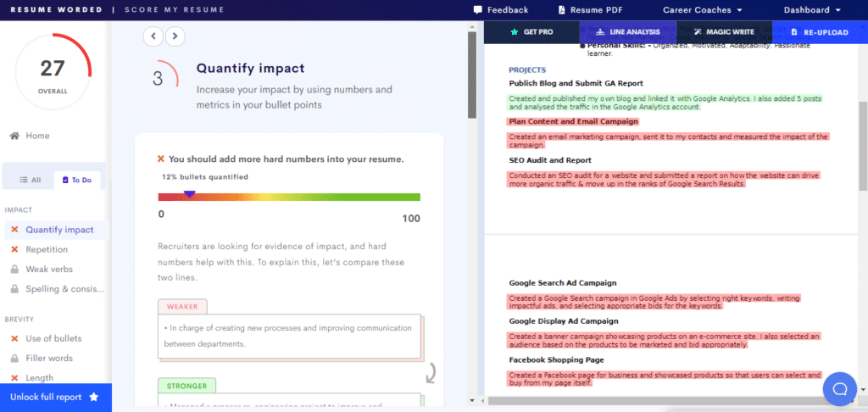Click the PROJECTS section heading
The height and width of the screenshot is (412, 868).
coord(527,70)
